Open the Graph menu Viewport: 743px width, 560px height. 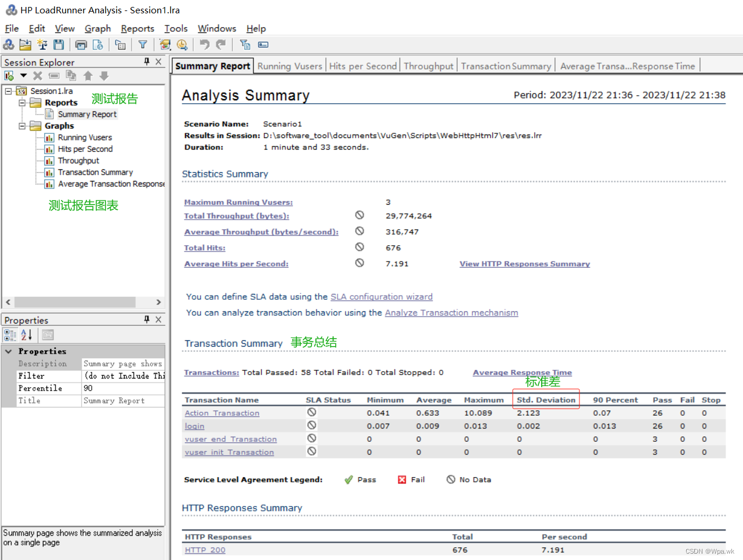[x=97, y=28]
